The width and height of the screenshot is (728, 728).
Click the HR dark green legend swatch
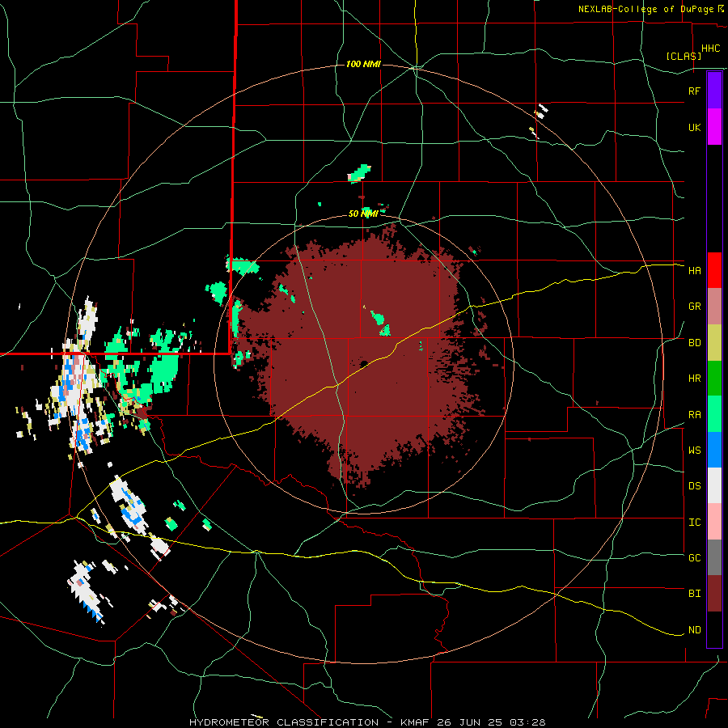pos(714,379)
